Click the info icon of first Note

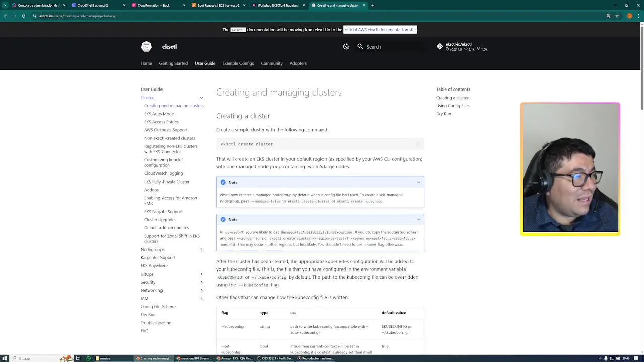(x=223, y=182)
